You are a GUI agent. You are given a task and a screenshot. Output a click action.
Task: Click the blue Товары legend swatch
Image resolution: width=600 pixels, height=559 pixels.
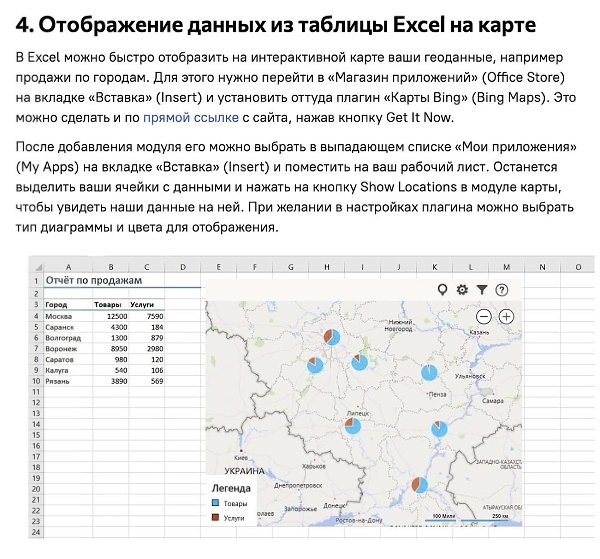click(214, 503)
